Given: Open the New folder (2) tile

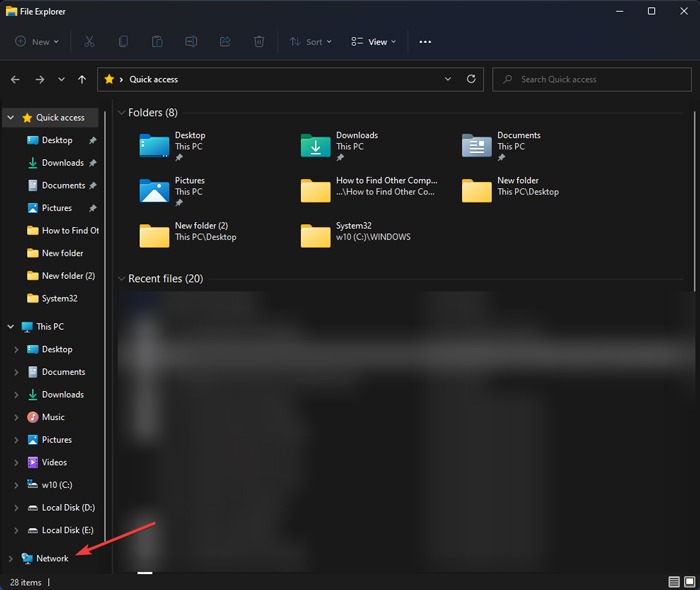Looking at the screenshot, I should point(188,234).
